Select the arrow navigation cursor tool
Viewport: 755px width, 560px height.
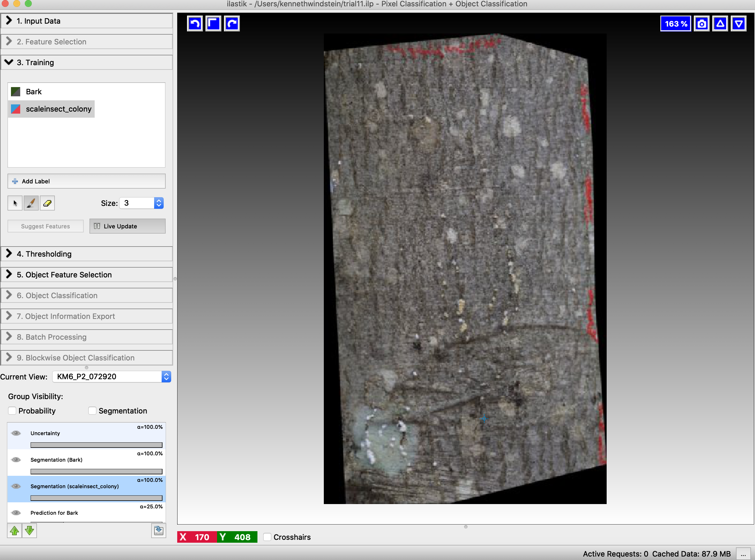click(x=15, y=203)
